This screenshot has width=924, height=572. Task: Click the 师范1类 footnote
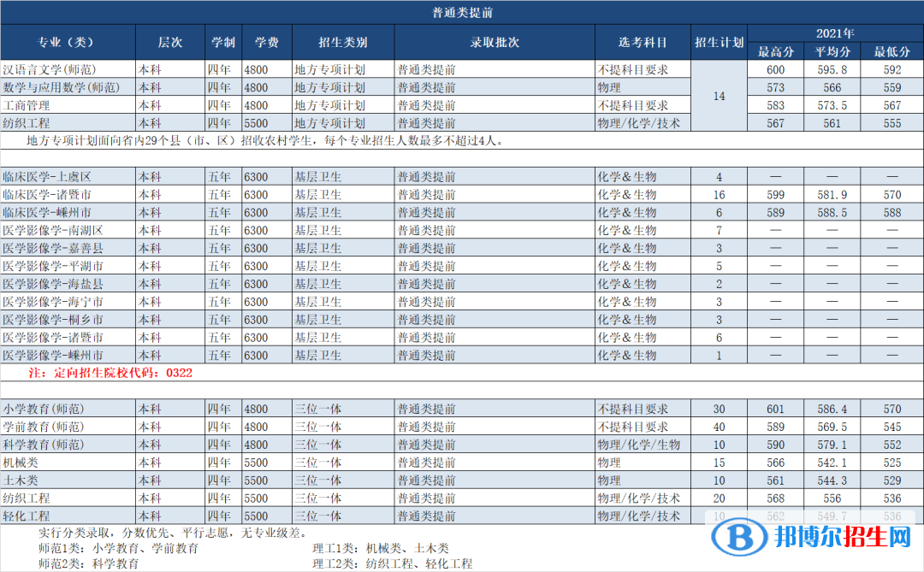pyautogui.click(x=118, y=548)
